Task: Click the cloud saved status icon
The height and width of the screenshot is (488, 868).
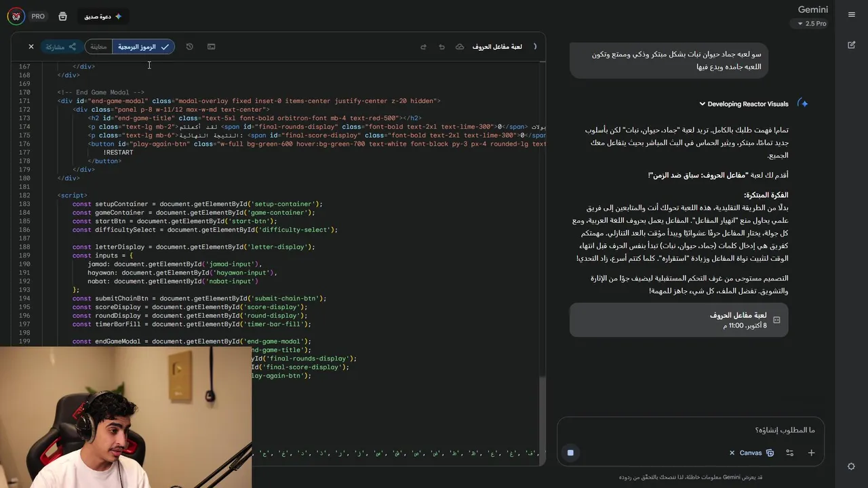Action: pos(460,47)
